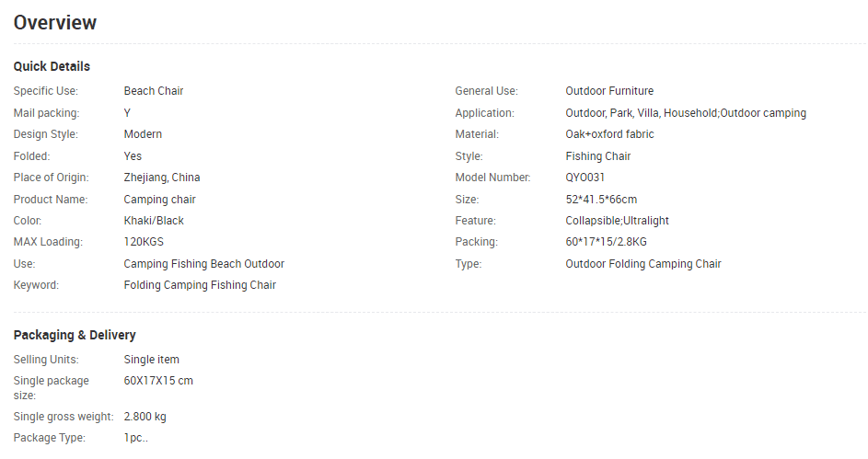Select the 60X17X15 cm package size
The width and height of the screenshot is (868, 459).
(x=157, y=381)
